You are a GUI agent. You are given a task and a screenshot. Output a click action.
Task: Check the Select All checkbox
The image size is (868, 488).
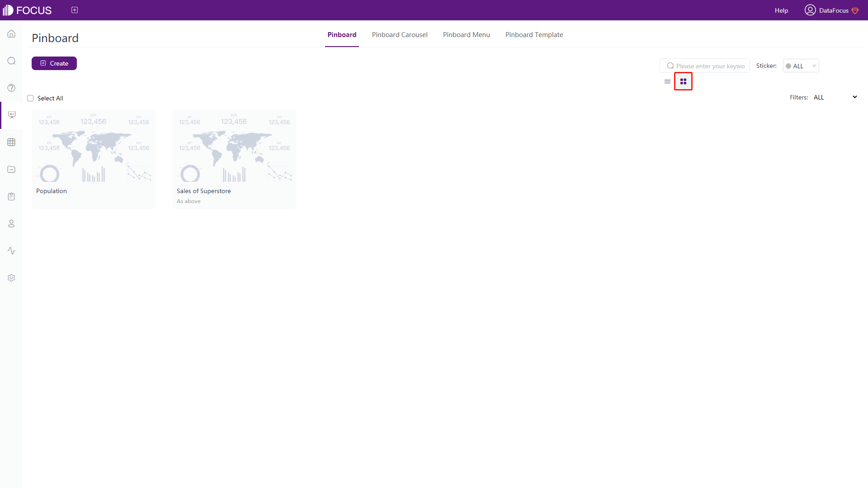tap(30, 98)
